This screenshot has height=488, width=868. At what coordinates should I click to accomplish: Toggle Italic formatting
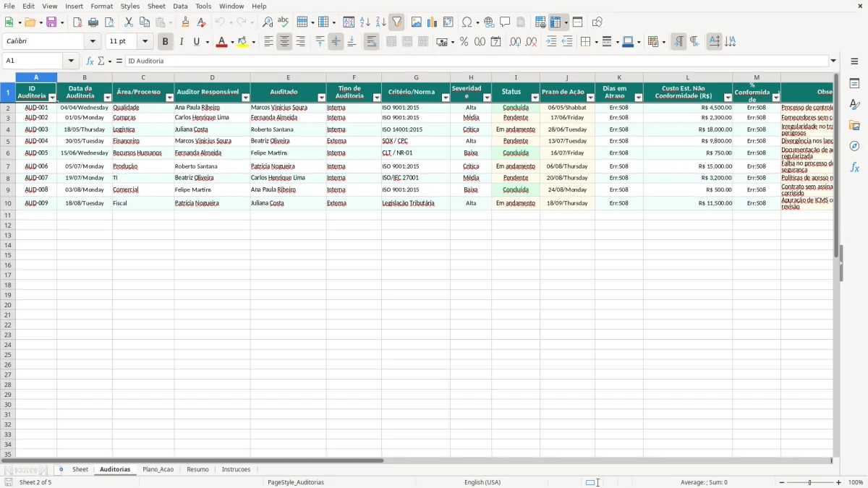(182, 42)
